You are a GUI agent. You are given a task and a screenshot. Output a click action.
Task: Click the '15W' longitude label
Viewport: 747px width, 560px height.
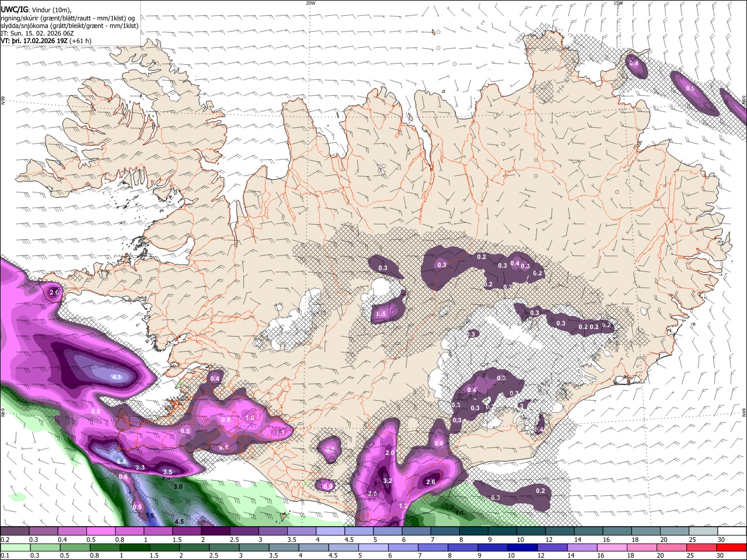click(619, 3)
